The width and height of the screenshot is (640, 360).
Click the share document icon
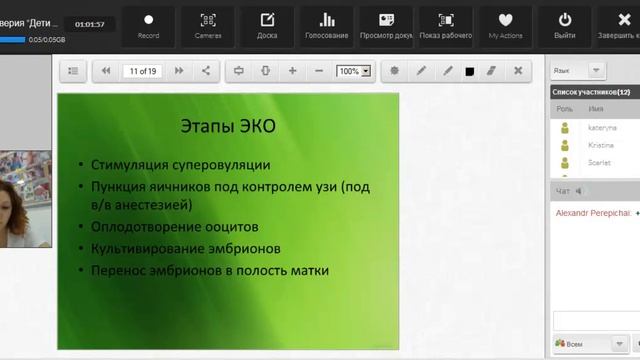tap(206, 71)
